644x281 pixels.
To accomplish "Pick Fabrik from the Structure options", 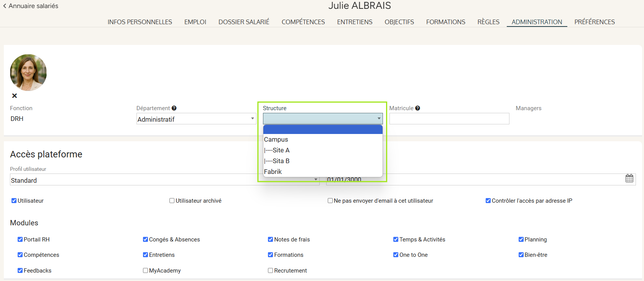I will [273, 172].
